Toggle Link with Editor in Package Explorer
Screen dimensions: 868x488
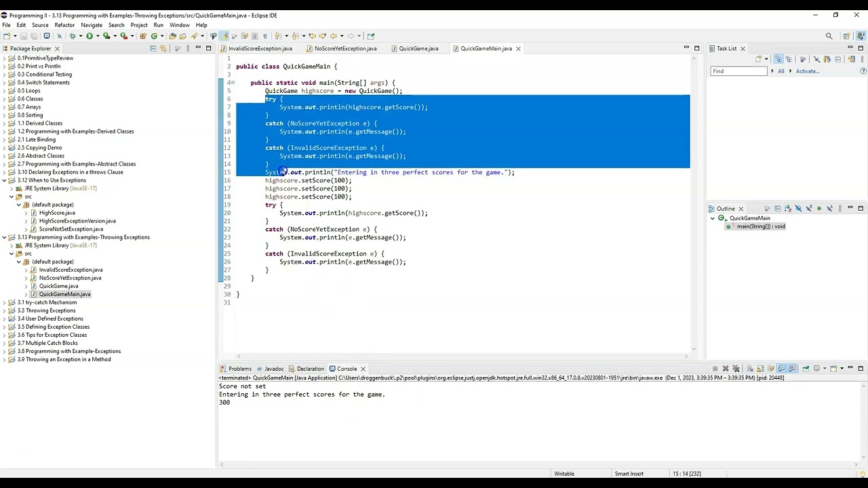point(163,48)
